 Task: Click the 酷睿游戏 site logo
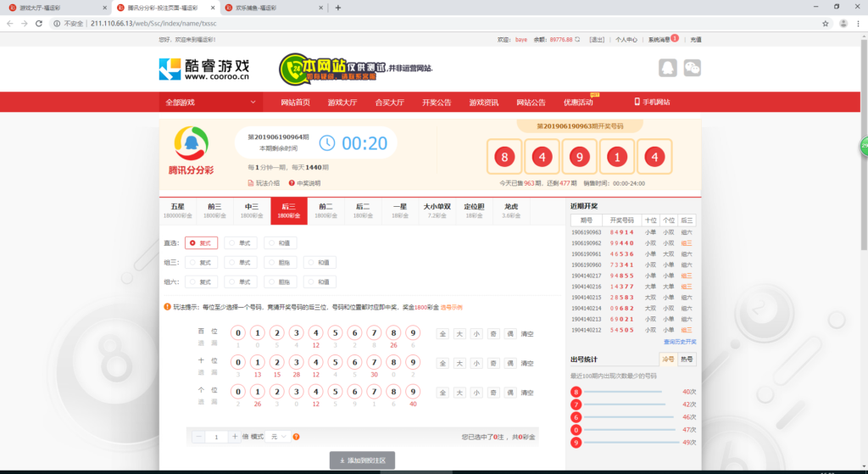pyautogui.click(x=204, y=69)
